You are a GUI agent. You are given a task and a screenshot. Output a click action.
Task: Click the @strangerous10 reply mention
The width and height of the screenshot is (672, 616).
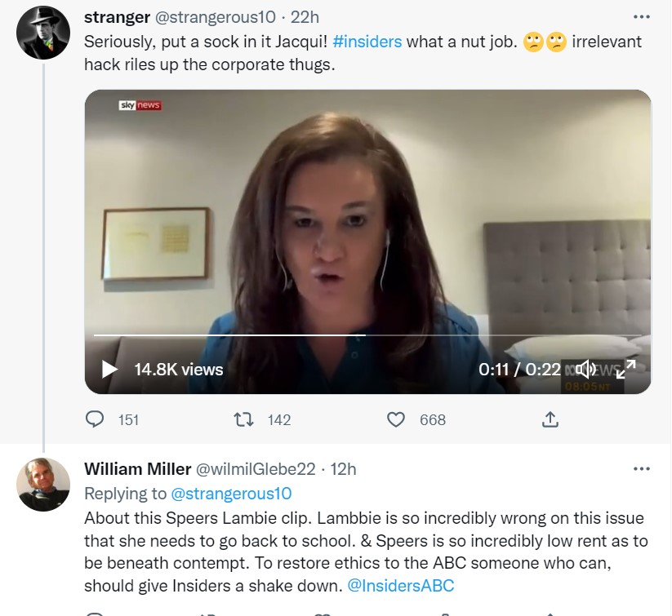point(230,494)
